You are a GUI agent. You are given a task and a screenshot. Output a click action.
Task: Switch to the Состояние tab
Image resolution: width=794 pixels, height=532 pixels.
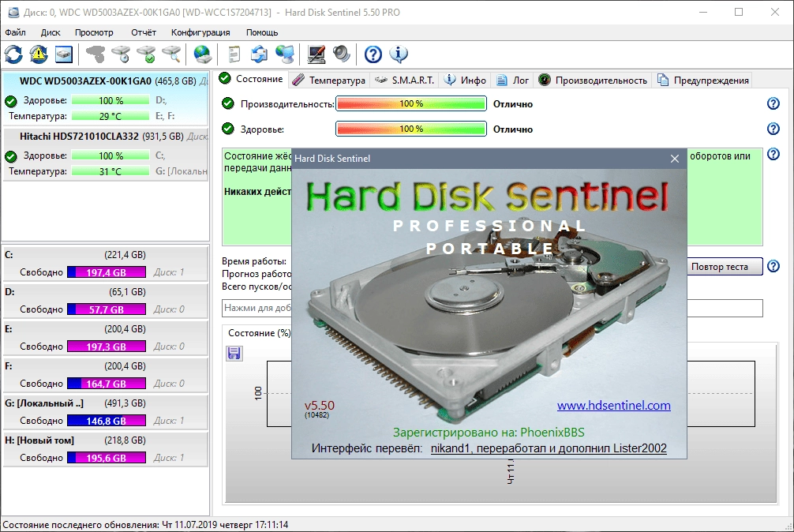point(253,79)
